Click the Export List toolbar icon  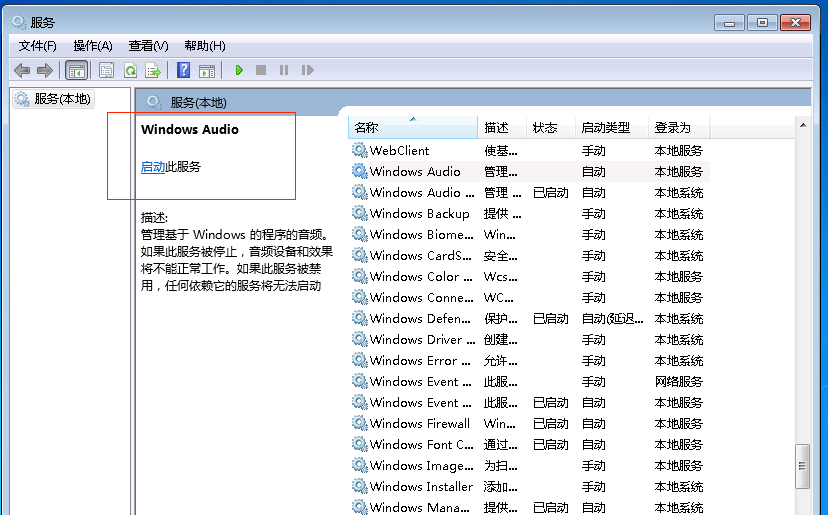(153, 70)
